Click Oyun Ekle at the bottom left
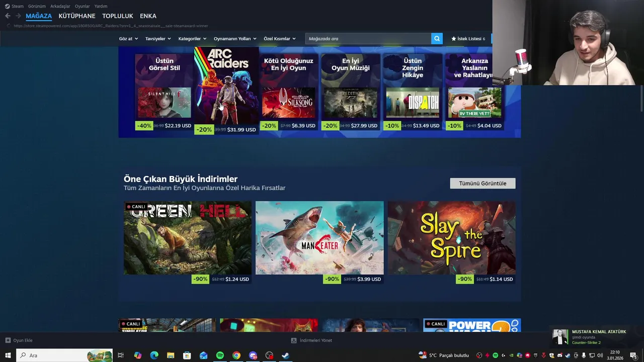Image resolution: width=644 pixels, height=362 pixels. pyautogui.click(x=23, y=340)
